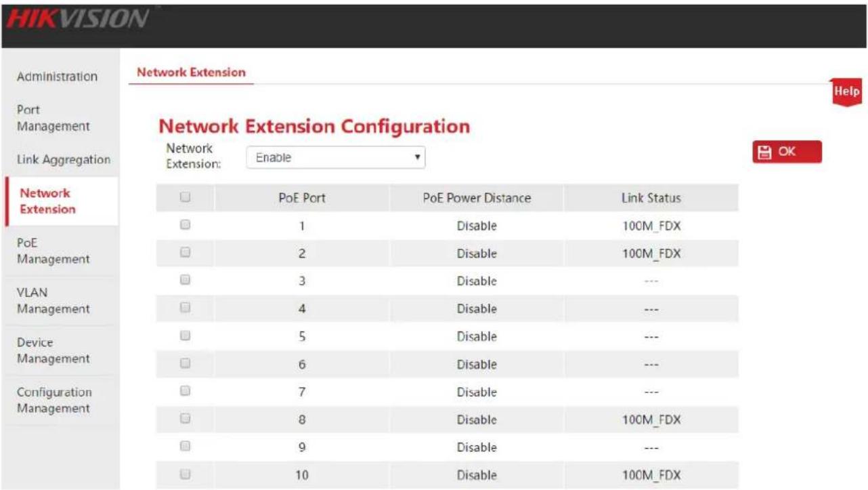Click port 10 Disable value

[477, 476]
